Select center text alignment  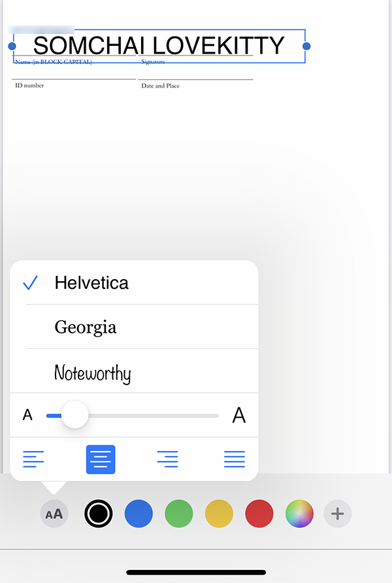click(x=101, y=459)
